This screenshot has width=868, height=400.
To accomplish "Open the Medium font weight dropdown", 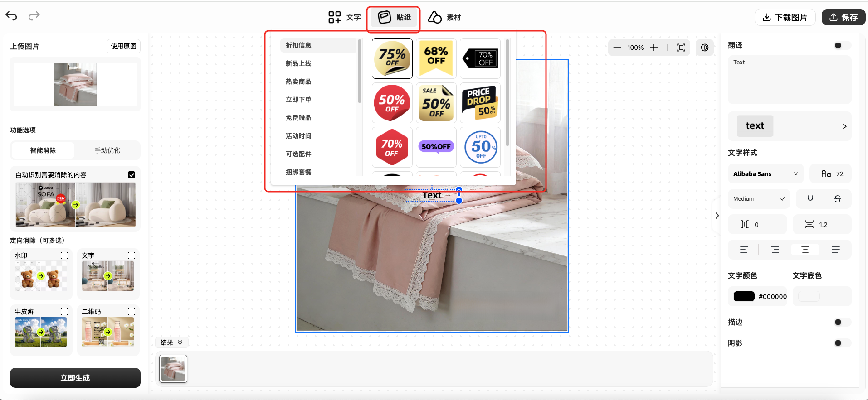I will point(759,199).
